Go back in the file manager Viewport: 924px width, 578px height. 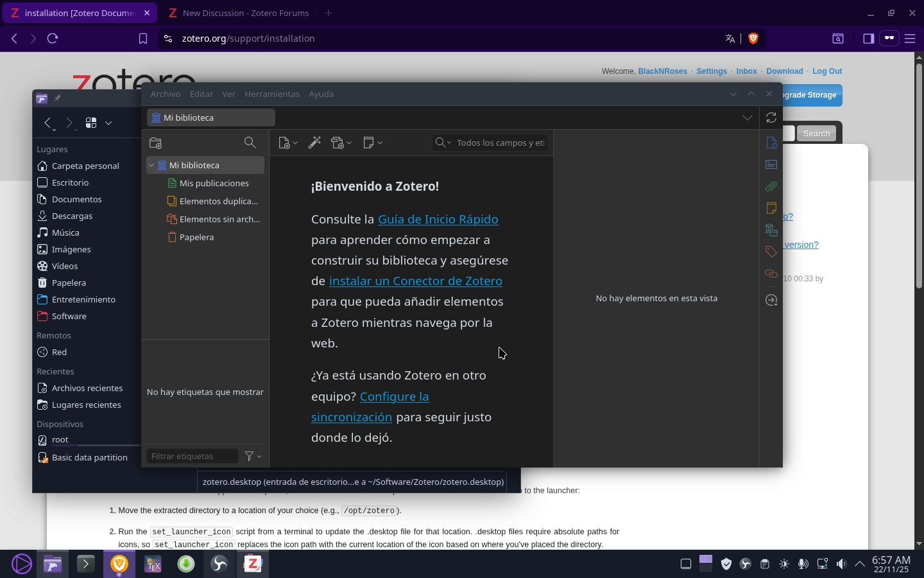(47, 123)
